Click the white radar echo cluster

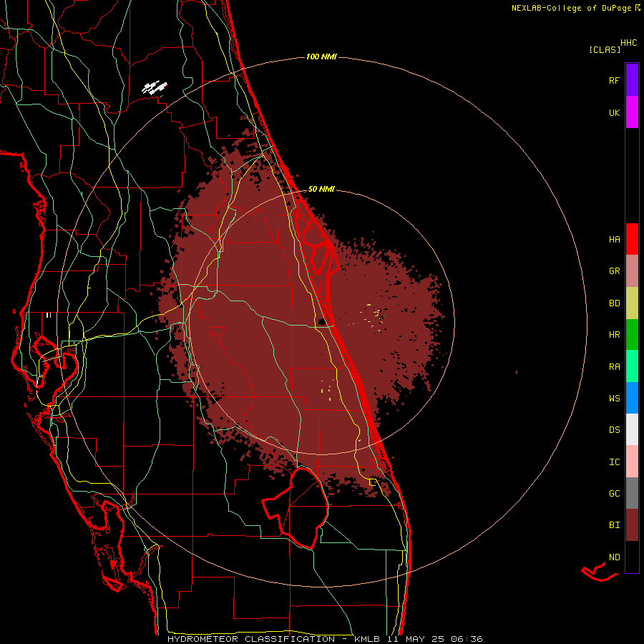coord(155,88)
